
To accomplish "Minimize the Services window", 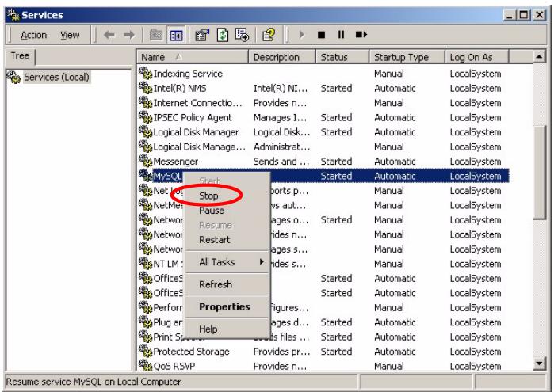I will point(509,15).
